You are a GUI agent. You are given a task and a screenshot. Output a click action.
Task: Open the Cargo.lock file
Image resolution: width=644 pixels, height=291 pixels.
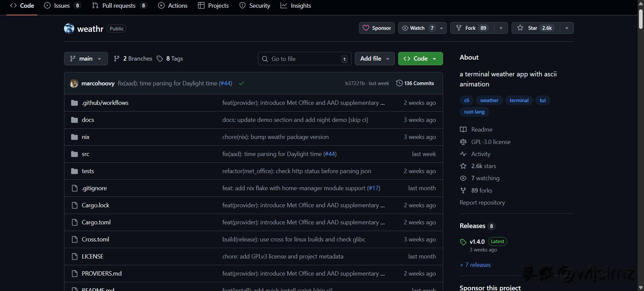[x=96, y=205]
